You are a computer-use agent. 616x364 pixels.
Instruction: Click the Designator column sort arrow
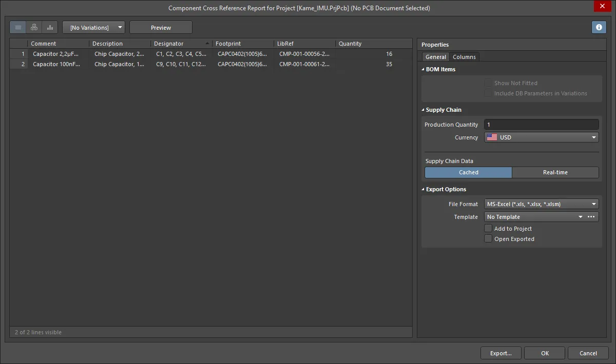coord(207,44)
